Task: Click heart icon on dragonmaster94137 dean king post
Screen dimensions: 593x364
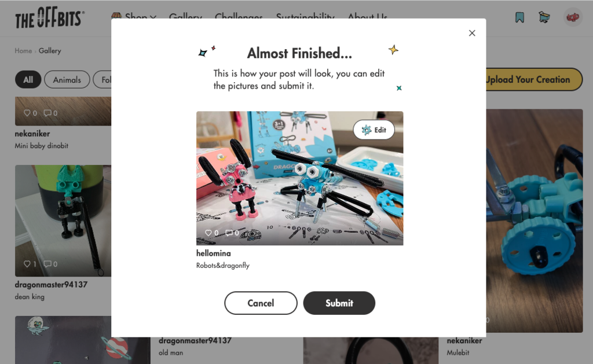Action: 27,264
